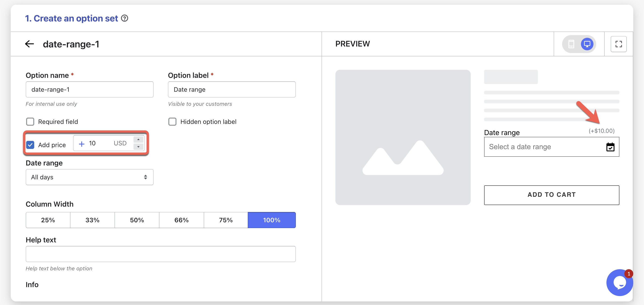Click the ADD TO CART button
The width and height of the screenshot is (644, 305).
[551, 195]
